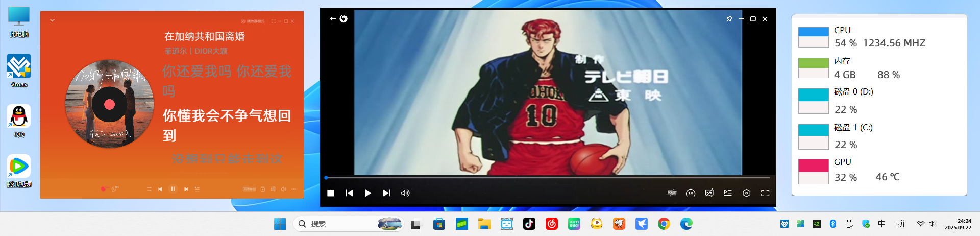Click the lyric line 你懂我会不争气想回到

(227, 125)
